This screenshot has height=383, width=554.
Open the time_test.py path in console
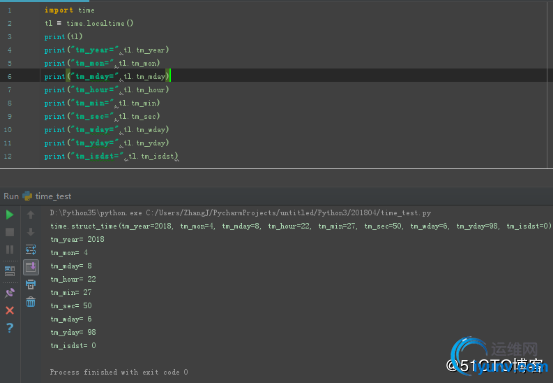pos(288,213)
